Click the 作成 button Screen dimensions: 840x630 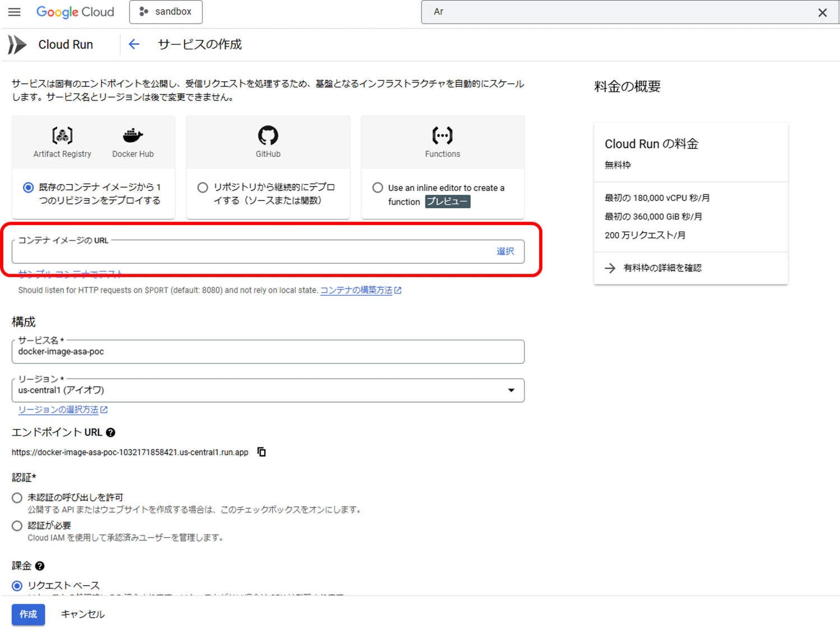coord(28,614)
